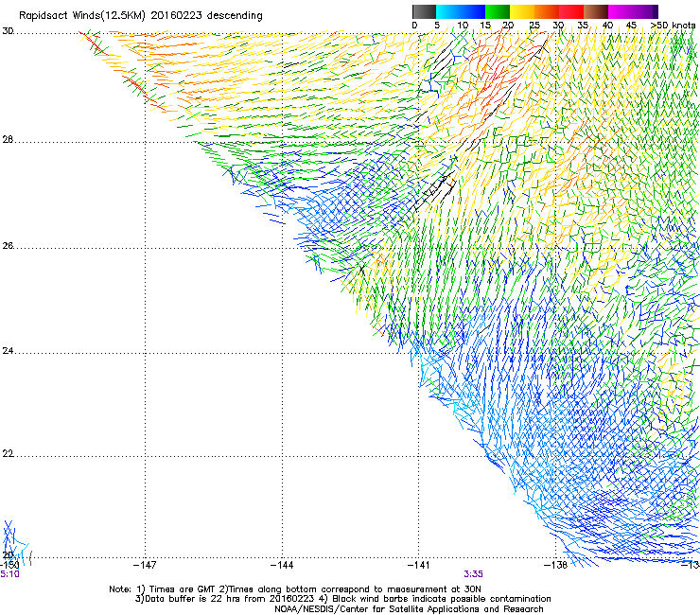This screenshot has width=700, height=615.
Task: Click the green 15-20 knot legend swatch
Action: click(x=498, y=11)
